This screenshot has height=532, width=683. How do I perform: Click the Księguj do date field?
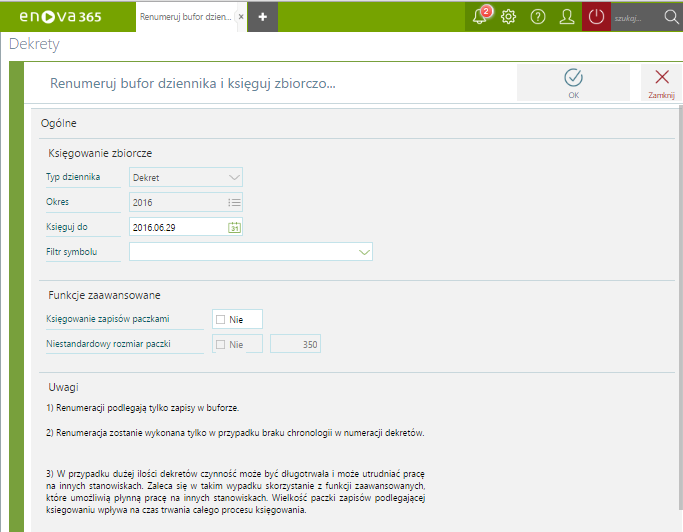click(186, 227)
